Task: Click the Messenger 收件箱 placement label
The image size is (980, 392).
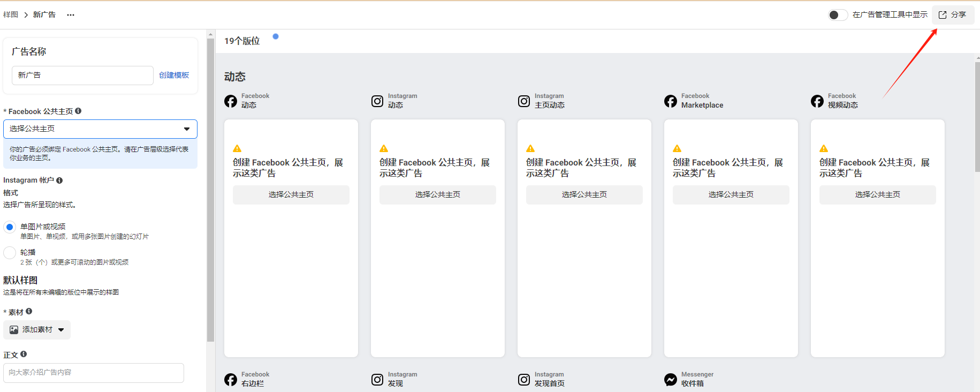Action: tap(697, 379)
